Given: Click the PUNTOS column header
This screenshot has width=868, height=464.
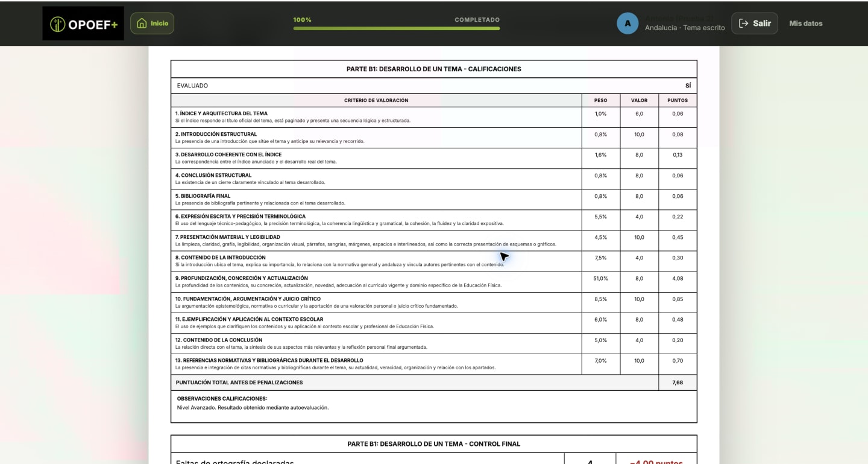Looking at the screenshot, I should point(678,100).
